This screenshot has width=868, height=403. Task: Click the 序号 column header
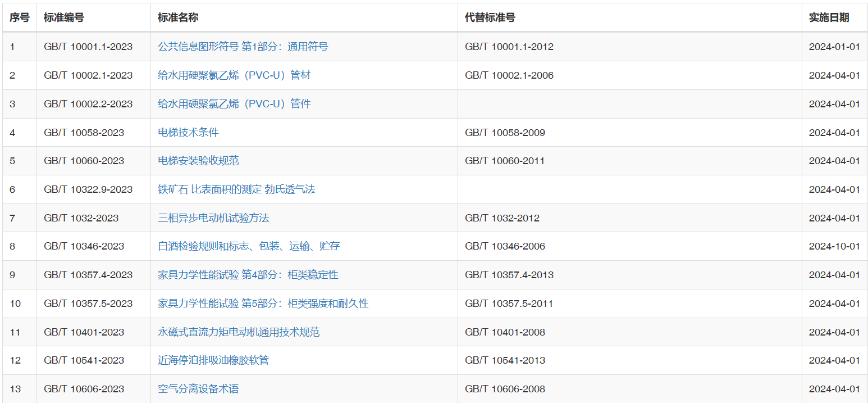click(x=20, y=17)
